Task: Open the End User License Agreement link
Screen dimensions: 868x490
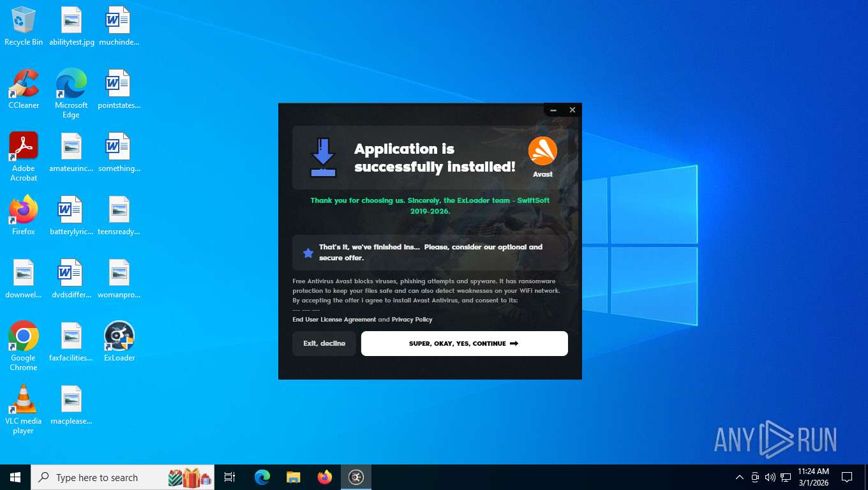Action: click(334, 320)
